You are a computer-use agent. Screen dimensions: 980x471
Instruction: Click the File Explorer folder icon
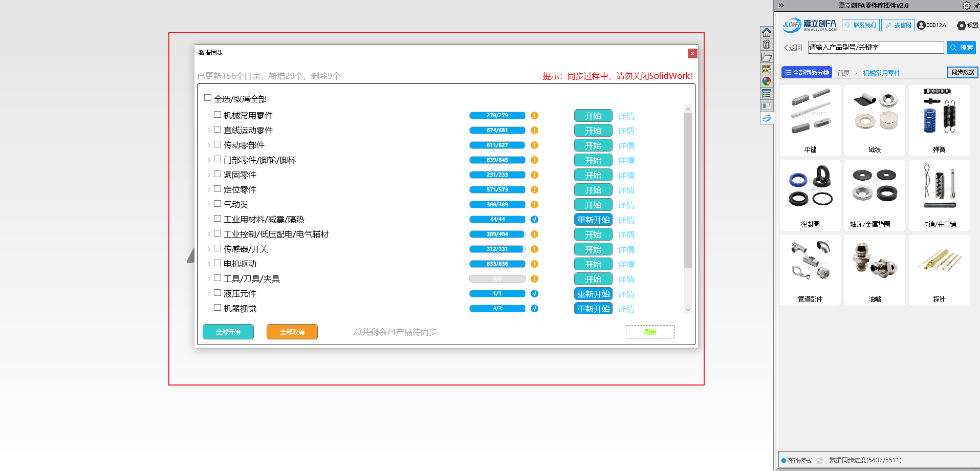click(x=766, y=57)
